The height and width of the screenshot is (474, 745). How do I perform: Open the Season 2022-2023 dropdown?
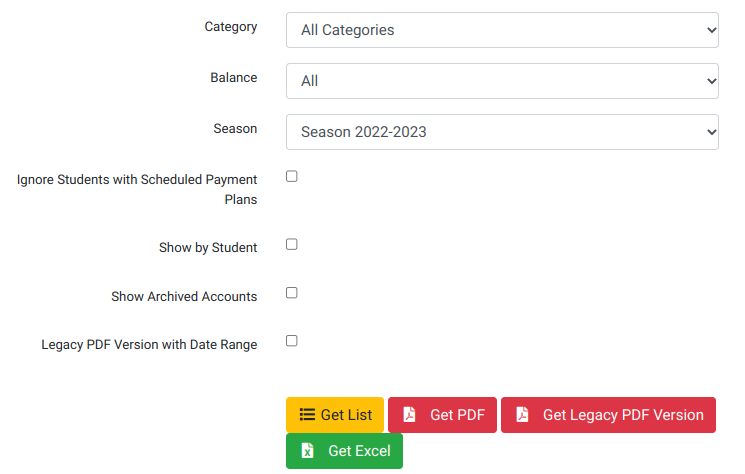tap(502, 132)
